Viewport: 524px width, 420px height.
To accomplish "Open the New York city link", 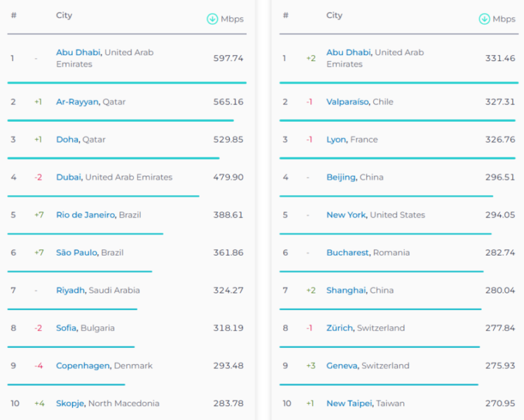I will coord(346,216).
